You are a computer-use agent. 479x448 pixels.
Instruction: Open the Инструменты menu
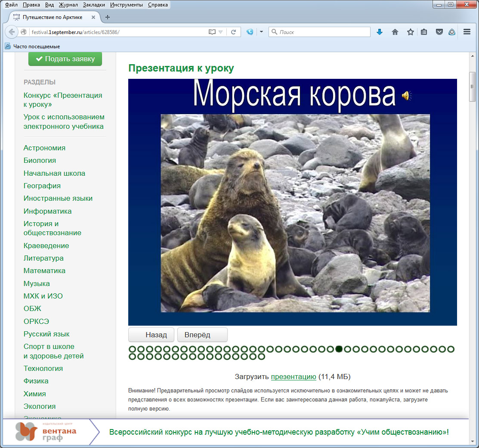[x=126, y=5]
